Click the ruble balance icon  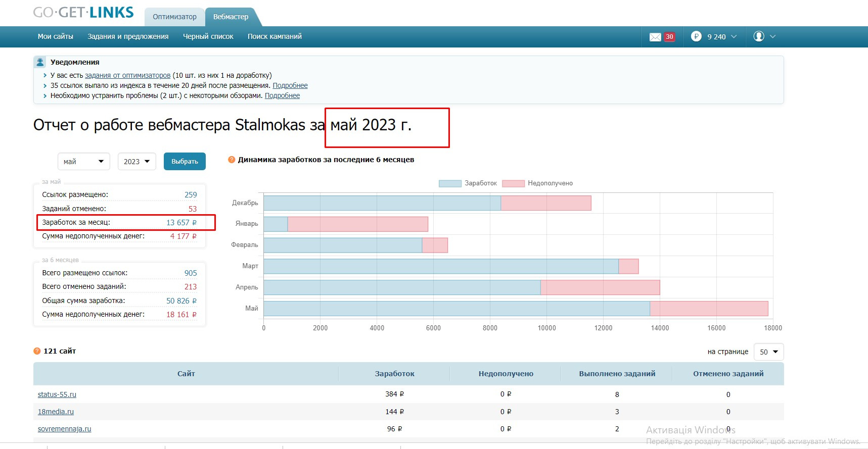click(x=696, y=36)
